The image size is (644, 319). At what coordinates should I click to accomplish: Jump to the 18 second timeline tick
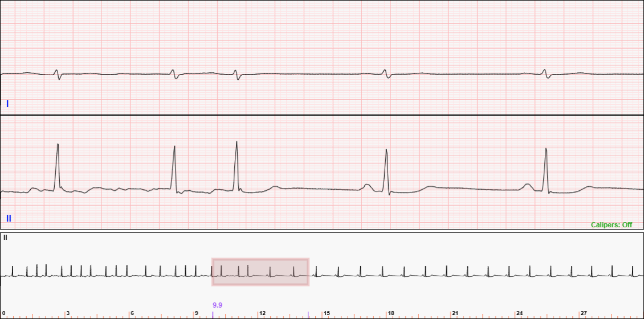click(x=391, y=313)
